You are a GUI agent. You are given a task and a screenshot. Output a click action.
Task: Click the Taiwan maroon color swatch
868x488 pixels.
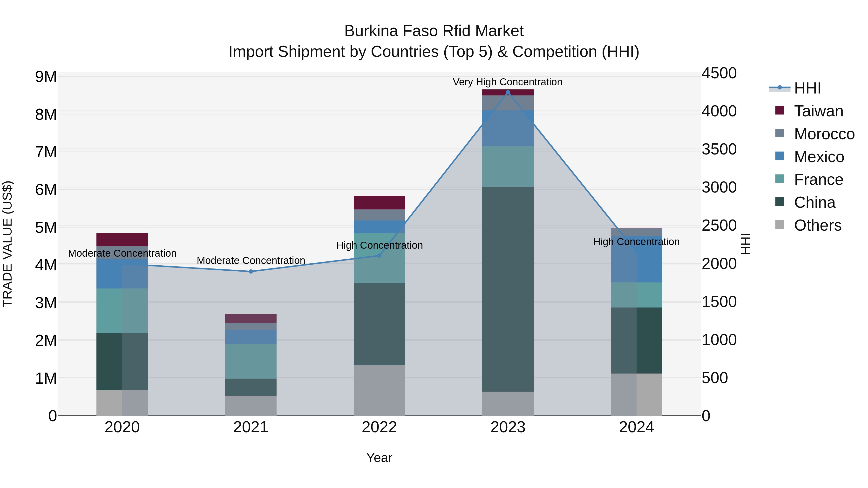779,110
